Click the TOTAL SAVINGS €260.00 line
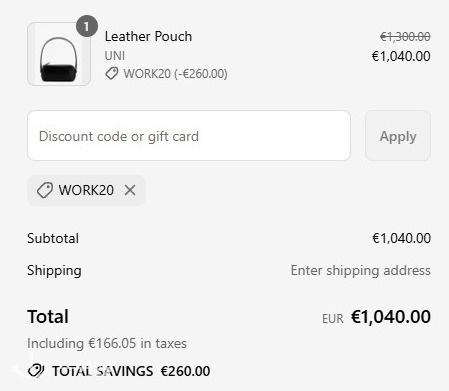The height and width of the screenshot is (391, 449). (119, 371)
